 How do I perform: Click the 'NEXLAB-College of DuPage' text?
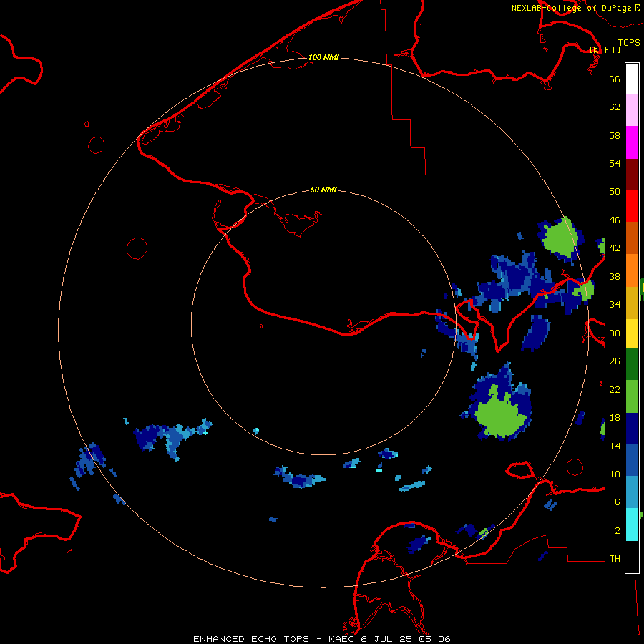tap(571, 8)
